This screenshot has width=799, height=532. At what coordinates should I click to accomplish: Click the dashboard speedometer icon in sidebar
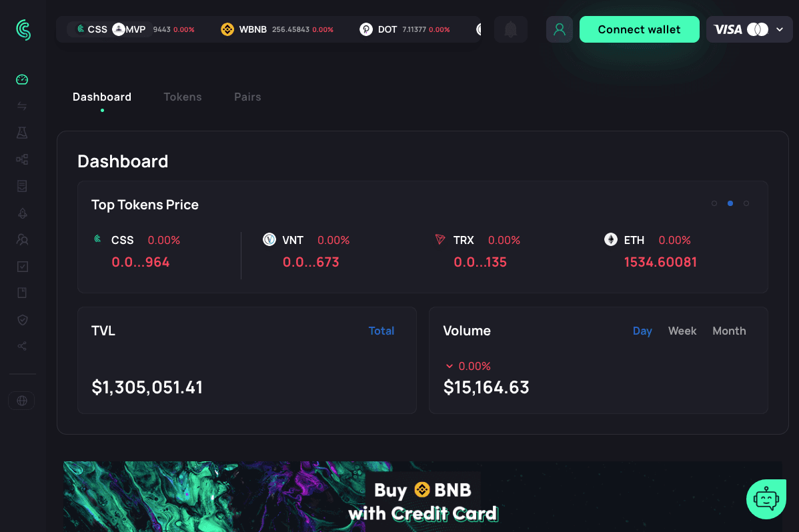(x=22, y=80)
